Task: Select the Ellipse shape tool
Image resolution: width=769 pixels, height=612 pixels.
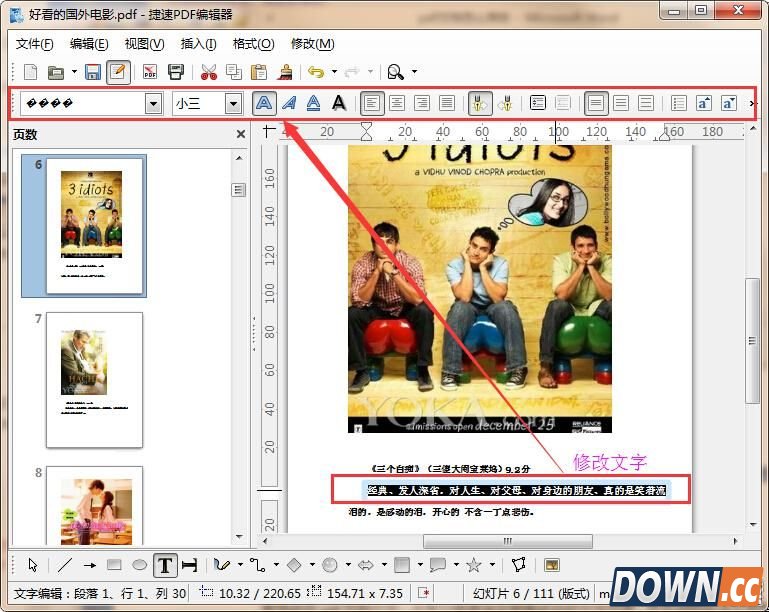Action: click(x=139, y=565)
